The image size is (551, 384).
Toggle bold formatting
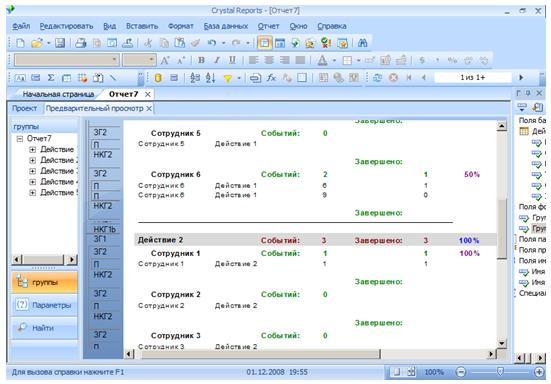(201, 60)
